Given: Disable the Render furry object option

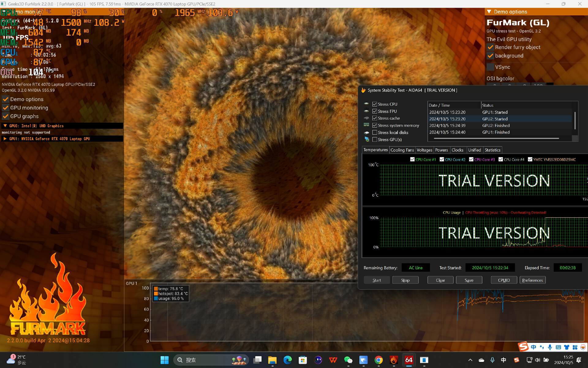Looking at the screenshot, I should (490, 47).
